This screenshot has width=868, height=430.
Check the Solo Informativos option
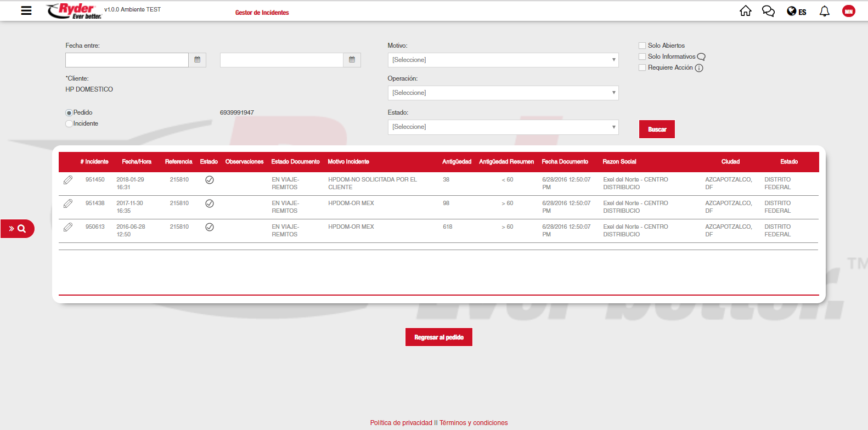click(642, 56)
